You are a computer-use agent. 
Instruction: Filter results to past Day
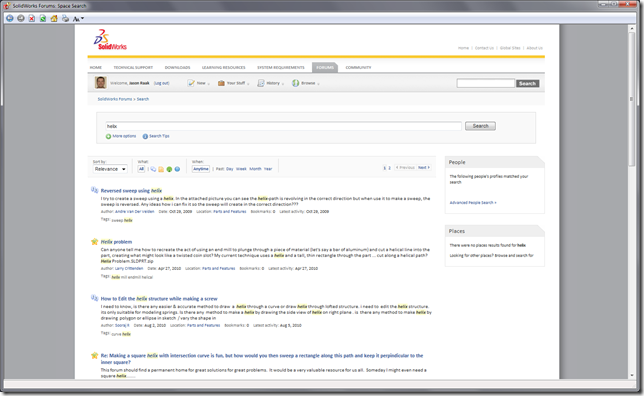[x=230, y=169]
